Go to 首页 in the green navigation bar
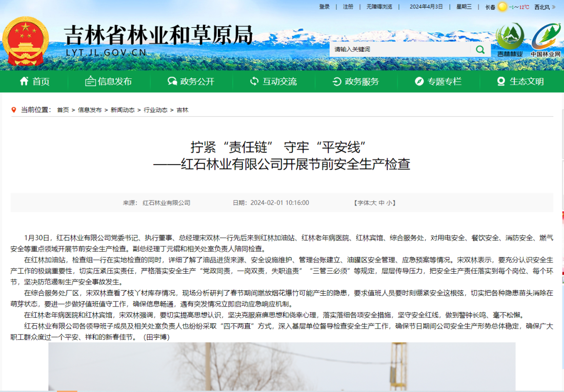564x392 pixels. [34, 81]
